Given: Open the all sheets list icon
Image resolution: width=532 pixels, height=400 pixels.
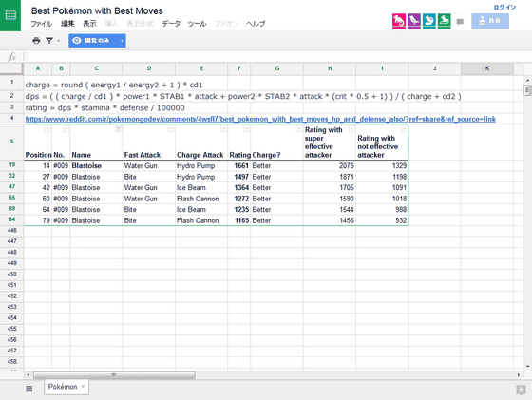Looking at the screenshot, I should (29, 389).
